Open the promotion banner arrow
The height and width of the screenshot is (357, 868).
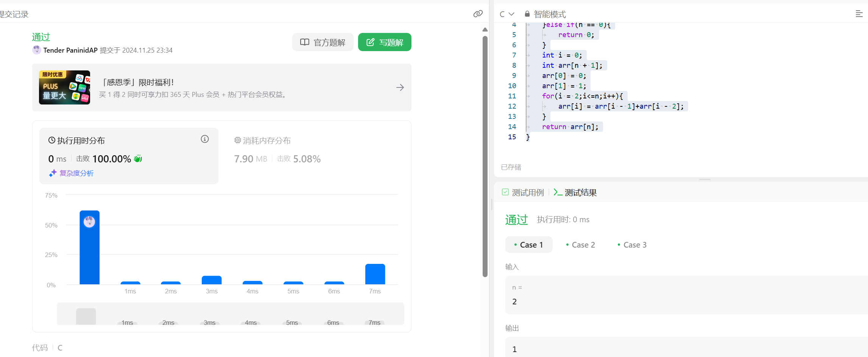tap(400, 87)
